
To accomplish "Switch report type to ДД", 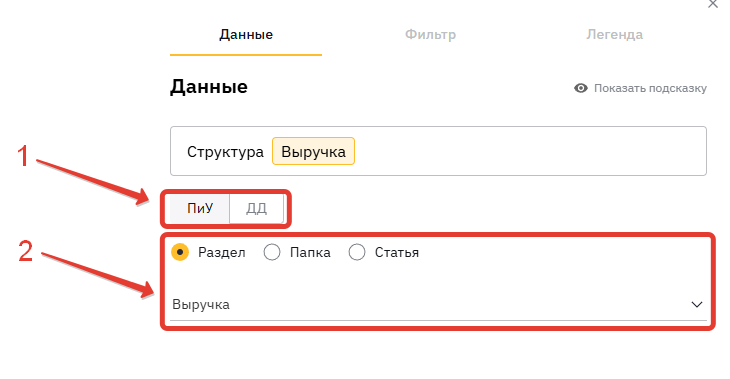I will tap(257, 208).
